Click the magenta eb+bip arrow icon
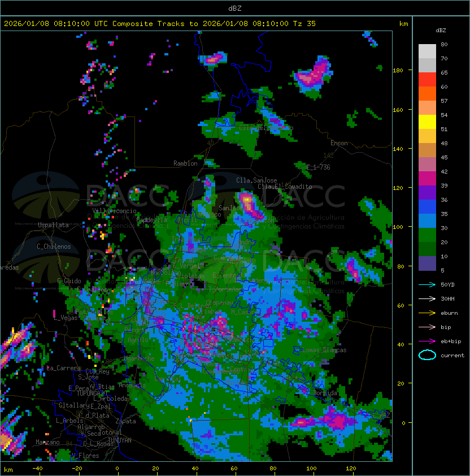 point(427,341)
